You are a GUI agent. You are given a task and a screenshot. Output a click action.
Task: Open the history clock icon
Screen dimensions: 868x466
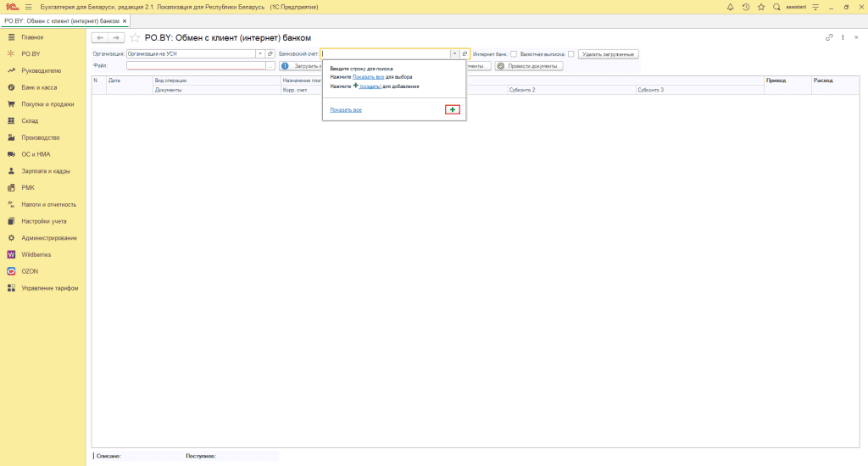pos(746,7)
